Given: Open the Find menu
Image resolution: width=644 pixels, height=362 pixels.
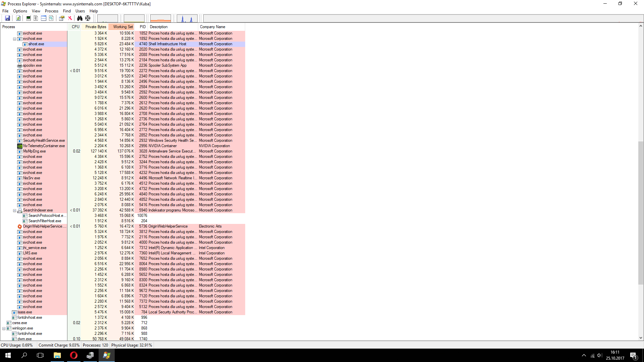Looking at the screenshot, I should pos(67,11).
